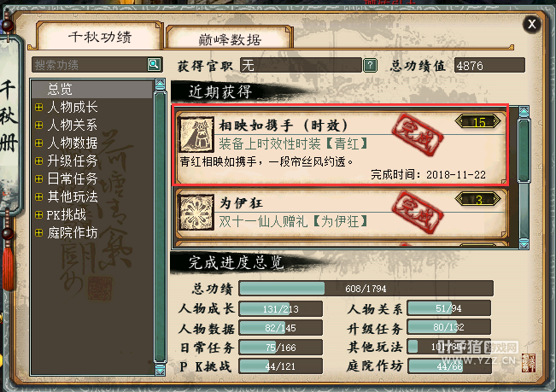This screenshot has width=556, height=392.
Task: Select the 千秋功绩 tab
Action: [x=100, y=36]
